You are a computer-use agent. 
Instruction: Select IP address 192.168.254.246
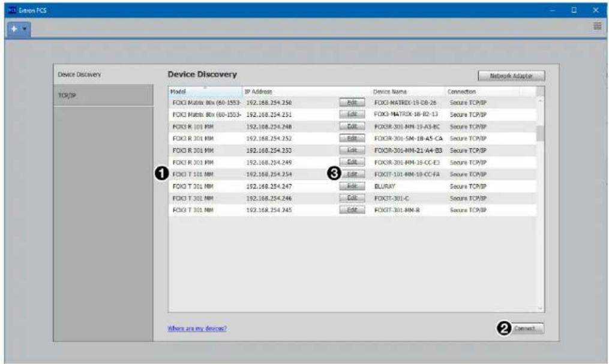[x=269, y=198]
